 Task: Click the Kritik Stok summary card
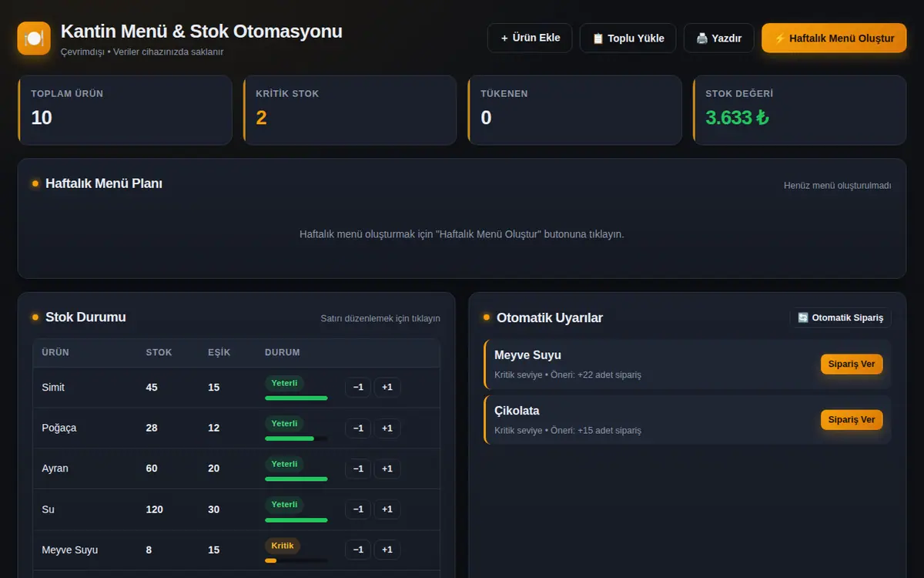(x=350, y=110)
